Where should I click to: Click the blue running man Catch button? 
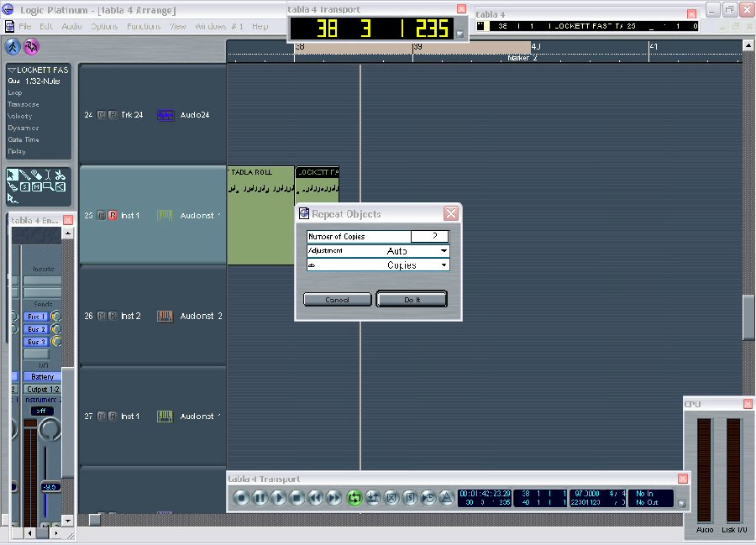pyautogui.click(x=13, y=45)
